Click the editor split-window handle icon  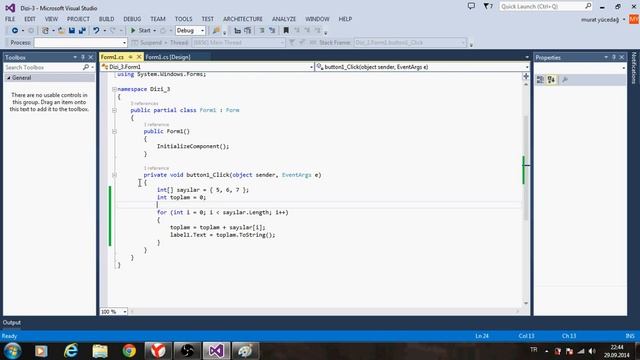pyautogui.click(x=526, y=76)
